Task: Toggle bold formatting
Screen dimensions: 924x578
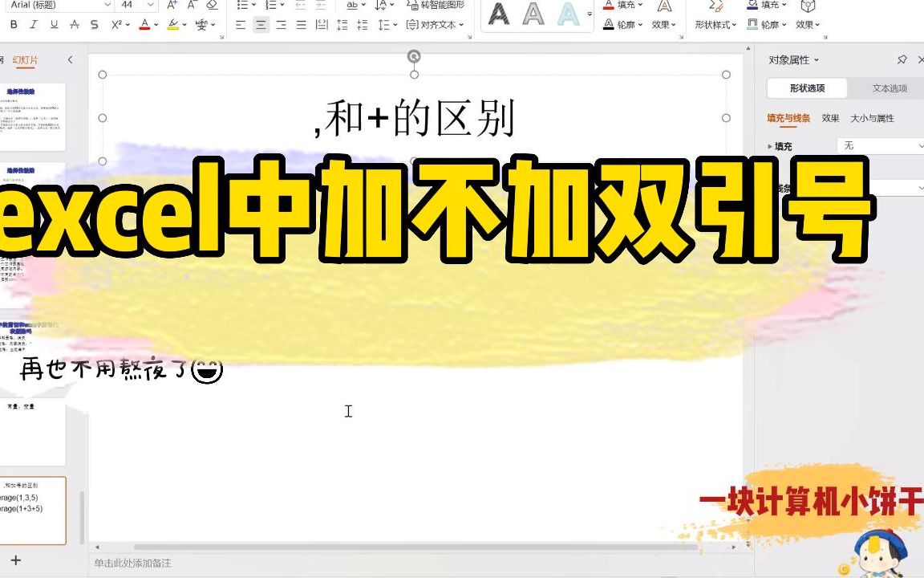Action: point(14,25)
